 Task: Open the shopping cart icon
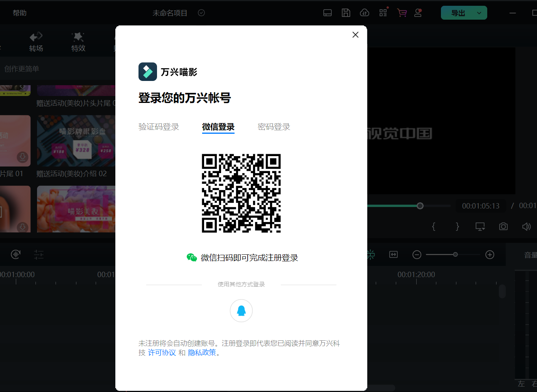(x=402, y=13)
